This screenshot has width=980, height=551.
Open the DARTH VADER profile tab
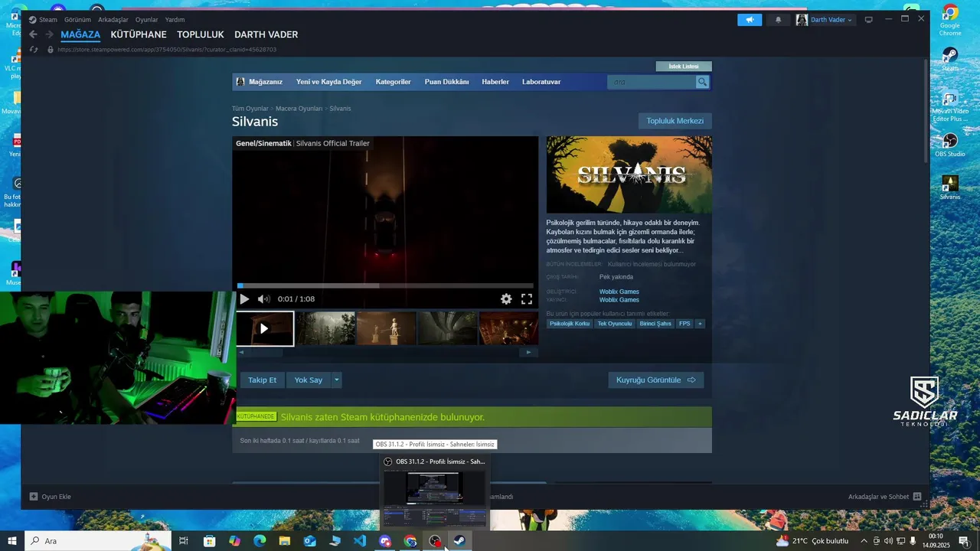tap(266, 34)
